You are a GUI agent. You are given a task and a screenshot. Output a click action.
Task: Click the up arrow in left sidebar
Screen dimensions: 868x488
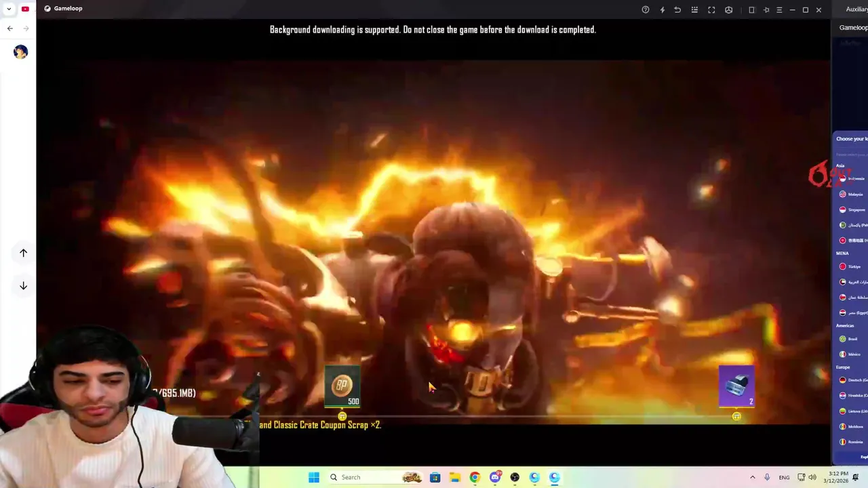click(23, 253)
